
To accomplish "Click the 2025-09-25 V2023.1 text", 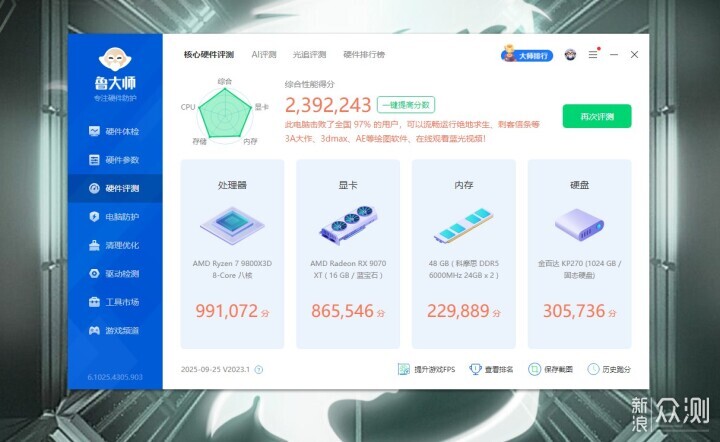I will pos(215,369).
